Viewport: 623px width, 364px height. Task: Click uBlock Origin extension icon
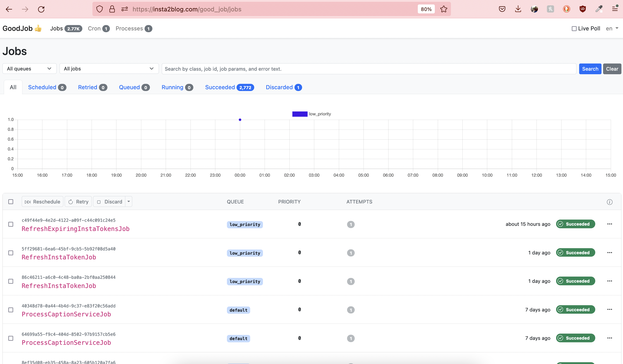[582, 9]
